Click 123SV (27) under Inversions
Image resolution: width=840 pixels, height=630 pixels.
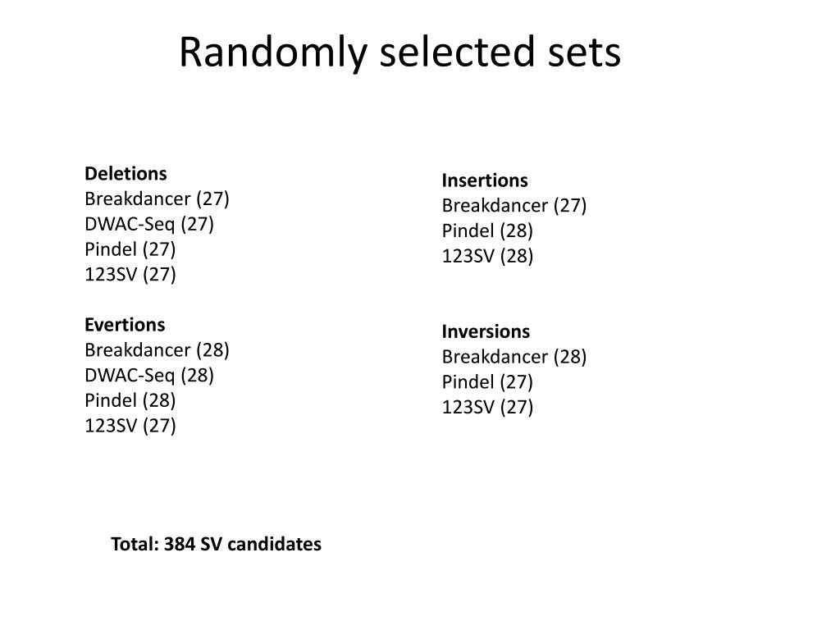click(x=487, y=407)
